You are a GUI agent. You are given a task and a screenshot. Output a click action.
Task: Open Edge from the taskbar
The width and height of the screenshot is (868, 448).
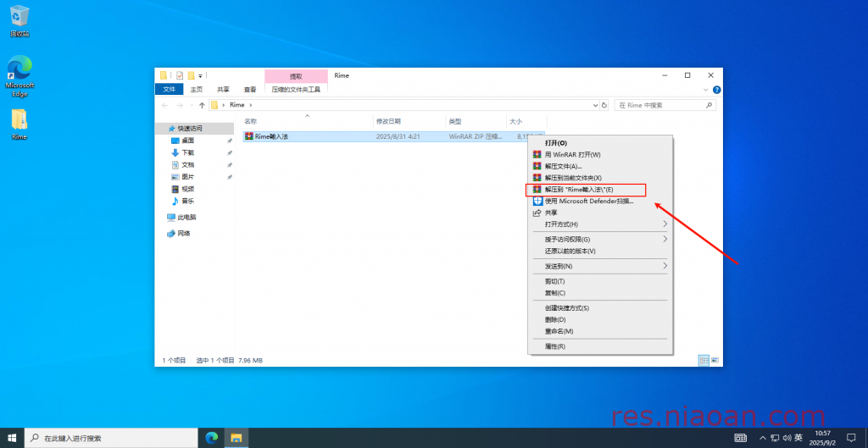(x=211, y=438)
